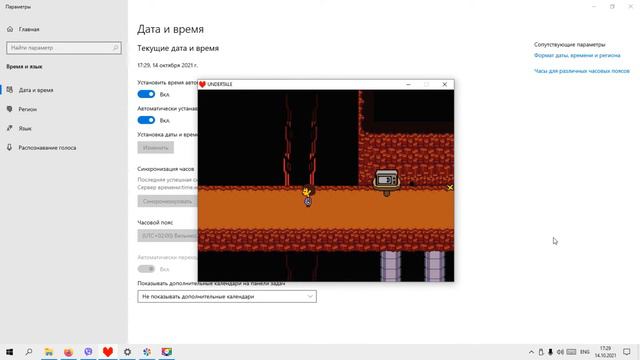Toggle automatic time setting switch
The width and height of the screenshot is (640, 360).
pos(146,94)
